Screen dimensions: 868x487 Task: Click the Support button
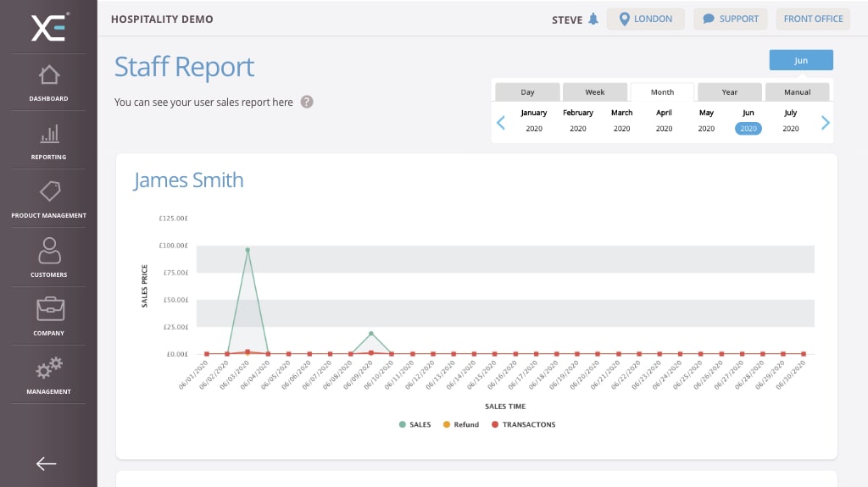(x=730, y=19)
